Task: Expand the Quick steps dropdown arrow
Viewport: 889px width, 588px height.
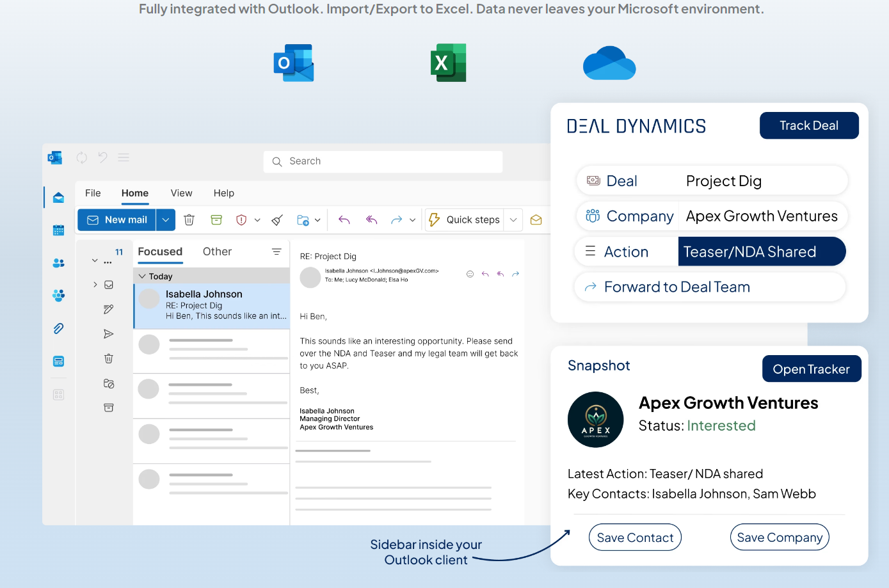Action: [513, 220]
